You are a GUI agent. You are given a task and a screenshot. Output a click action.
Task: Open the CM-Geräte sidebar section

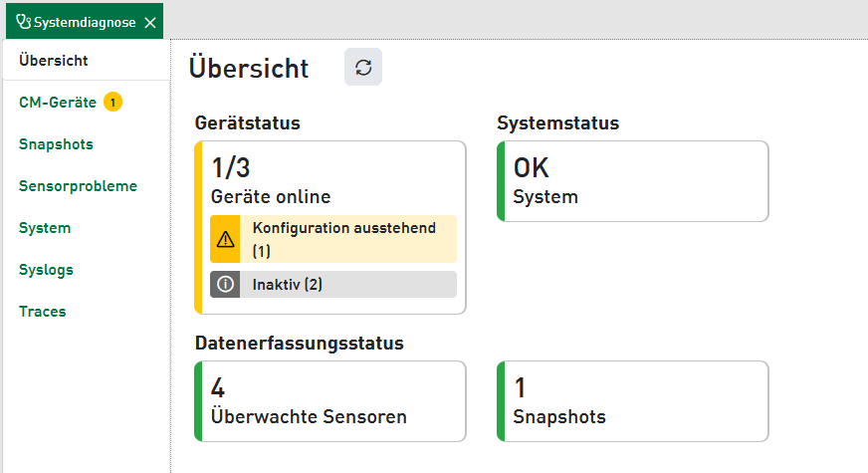57,102
